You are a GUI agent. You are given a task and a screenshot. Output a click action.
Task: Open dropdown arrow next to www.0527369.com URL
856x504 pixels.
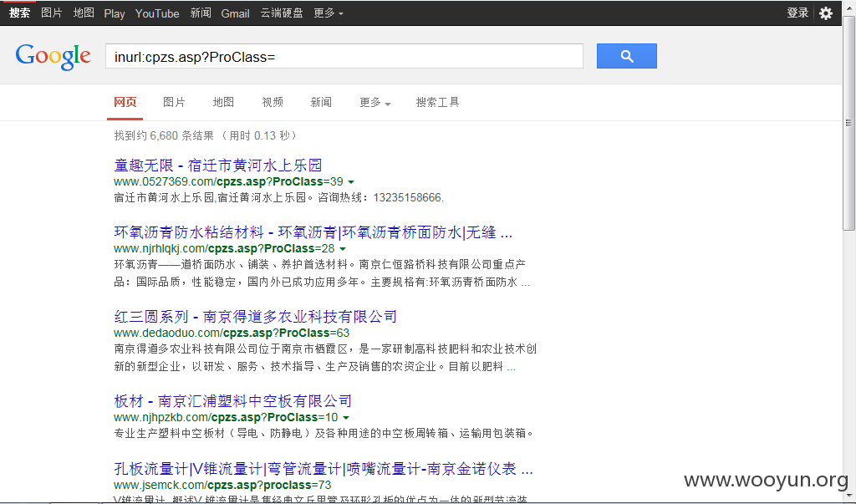click(351, 182)
